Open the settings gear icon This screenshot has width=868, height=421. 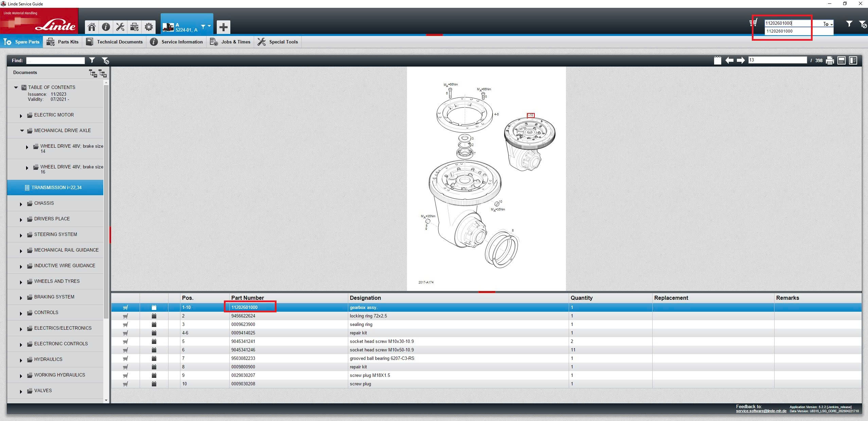148,27
